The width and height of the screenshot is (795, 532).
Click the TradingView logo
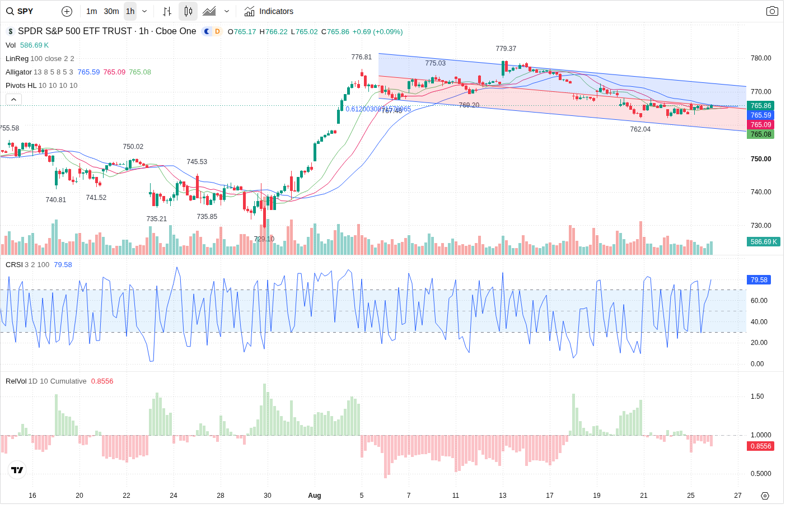[17, 470]
